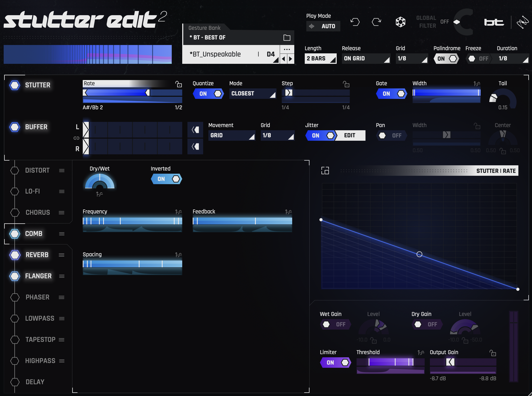Enable Dry Gain switch
The height and width of the screenshot is (396, 532).
(427, 324)
